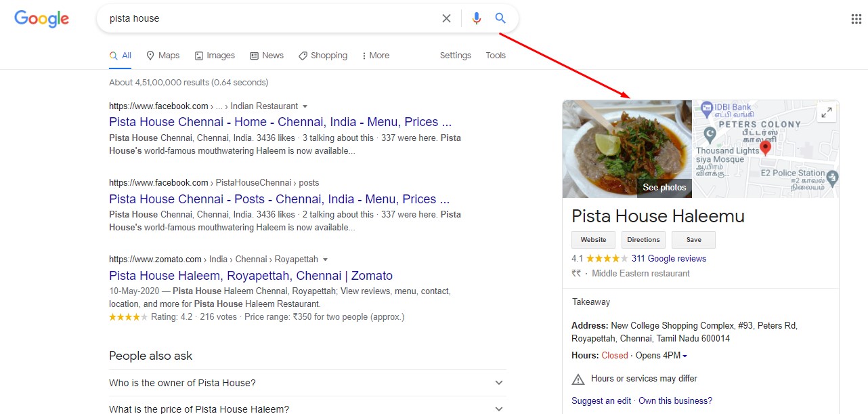Click the facebook.com › PistaHouseChennai › posts breadcrumb
The image size is (868, 414).
pos(214,183)
